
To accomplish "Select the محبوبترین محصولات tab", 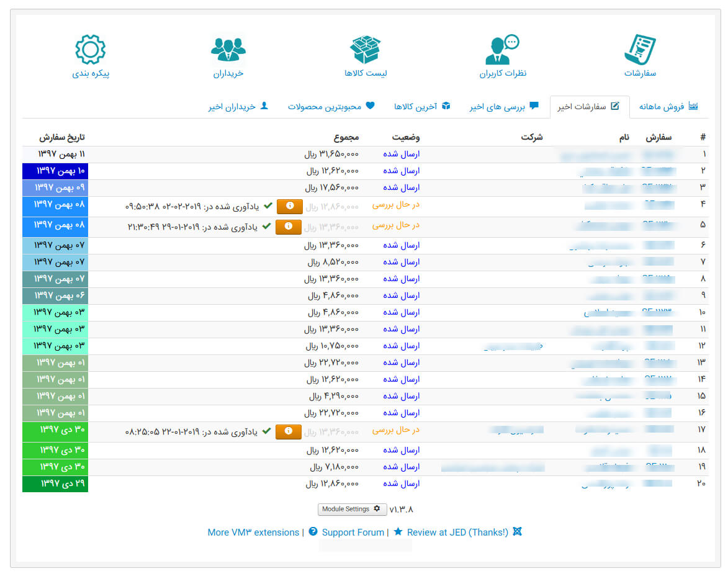I will tap(331, 107).
